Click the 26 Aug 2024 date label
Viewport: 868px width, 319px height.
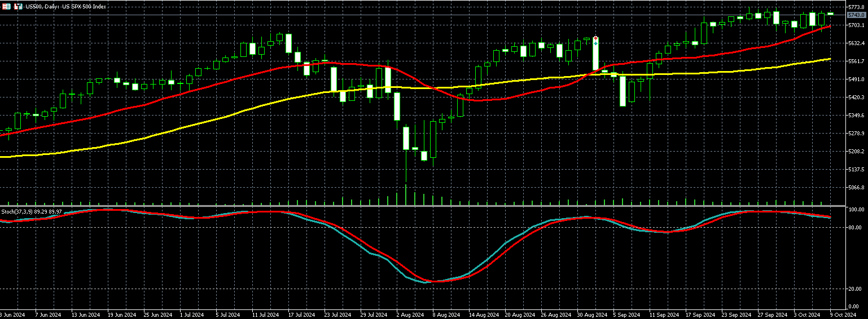pyautogui.click(x=555, y=314)
